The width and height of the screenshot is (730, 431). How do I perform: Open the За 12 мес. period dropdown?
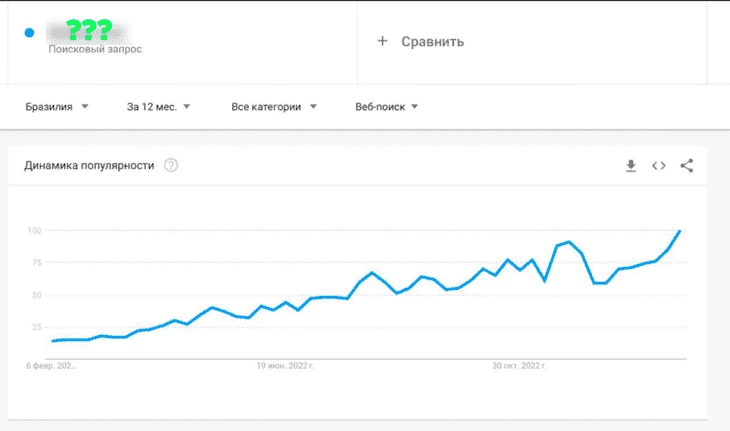[x=158, y=107]
